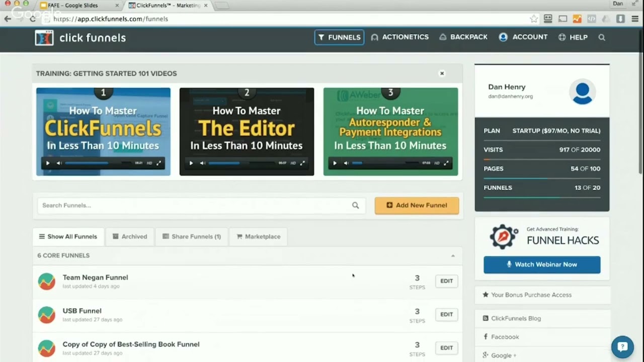Viewport: 644px width, 362px height.
Task: Click the Funnel Hacks gear logo
Action: point(504,237)
